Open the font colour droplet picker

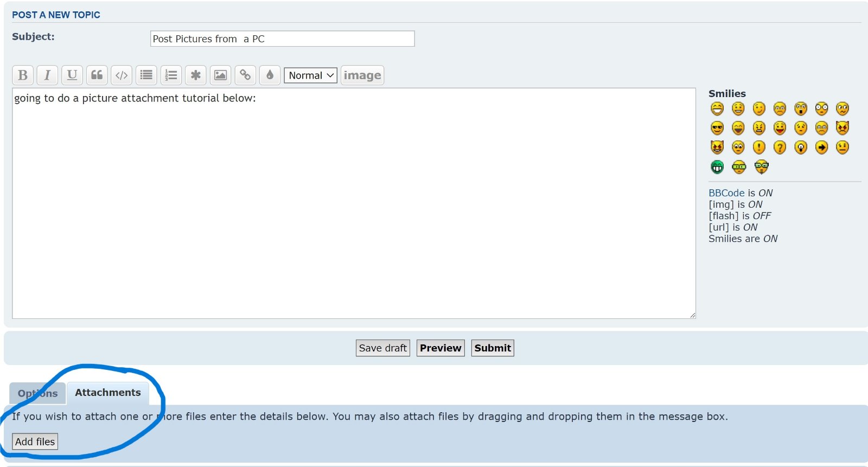270,75
